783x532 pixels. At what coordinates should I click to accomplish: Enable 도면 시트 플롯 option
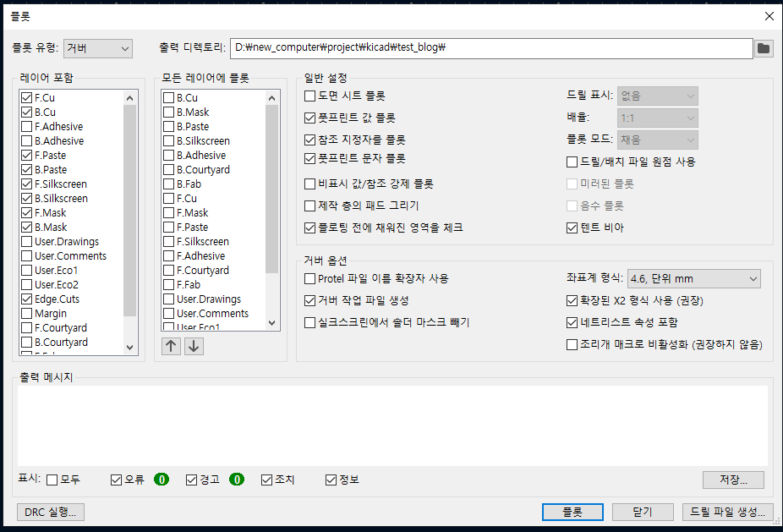(x=309, y=96)
